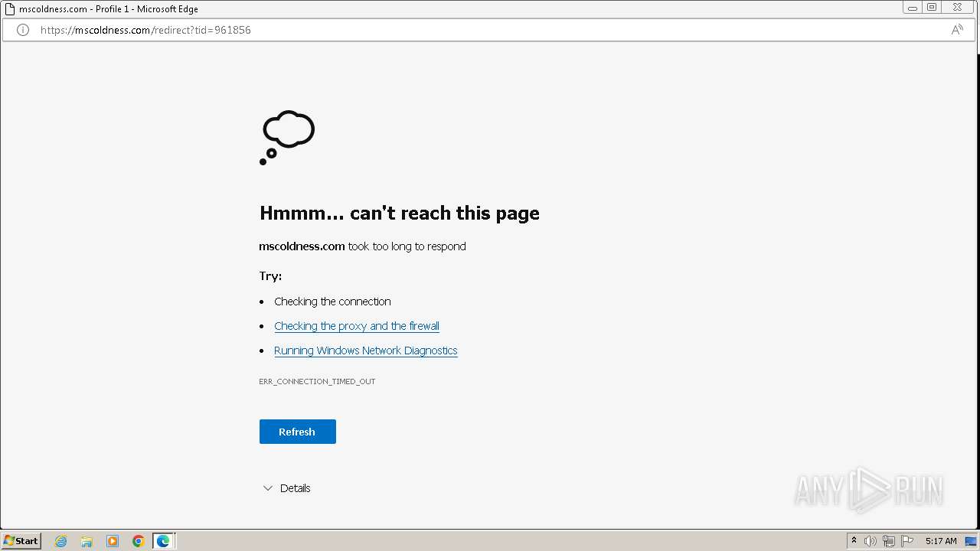Select the Microsoft Edge taskbar icon
This screenshot has width=980, height=551.
164,541
